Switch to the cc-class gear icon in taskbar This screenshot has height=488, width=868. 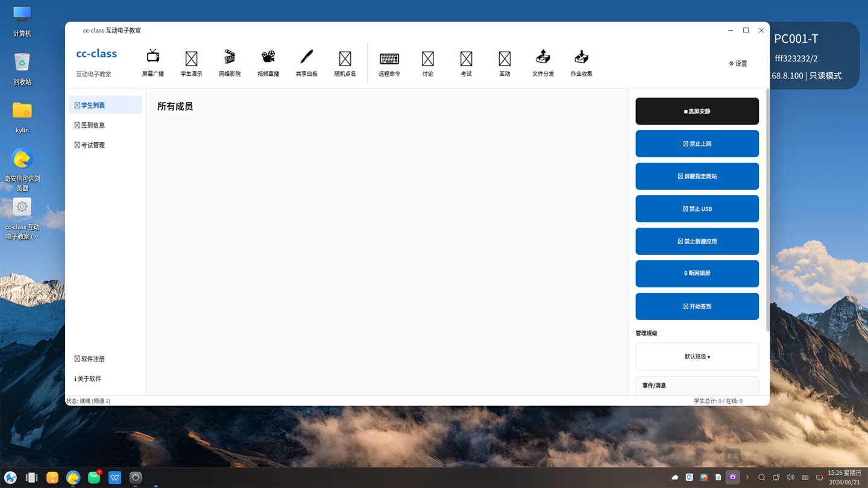click(x=136, y=478)
